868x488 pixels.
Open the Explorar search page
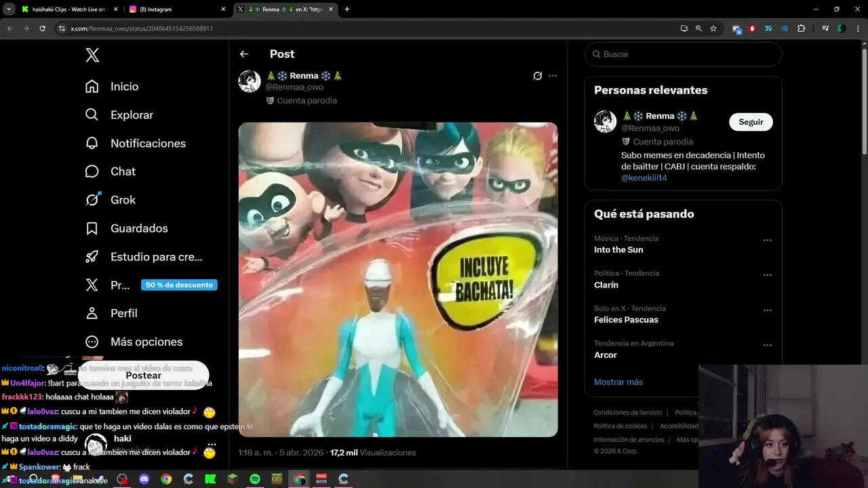[119, 115]
